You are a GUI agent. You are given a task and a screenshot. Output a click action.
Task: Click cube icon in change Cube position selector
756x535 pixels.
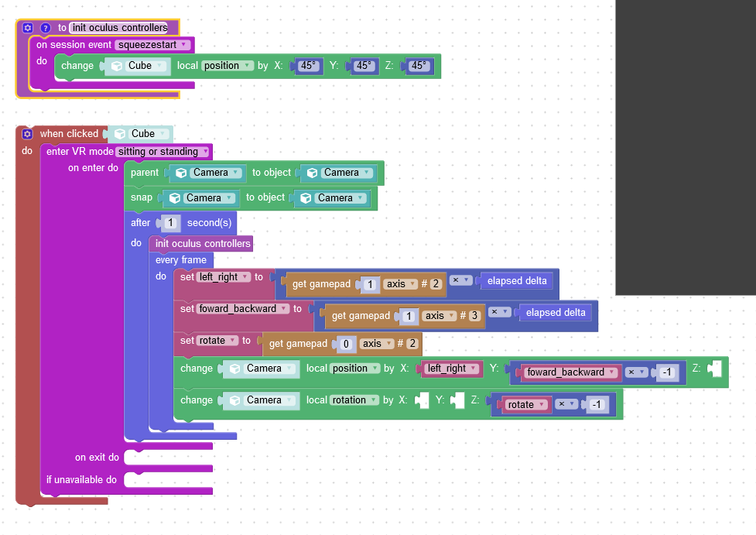click(117, 66)
